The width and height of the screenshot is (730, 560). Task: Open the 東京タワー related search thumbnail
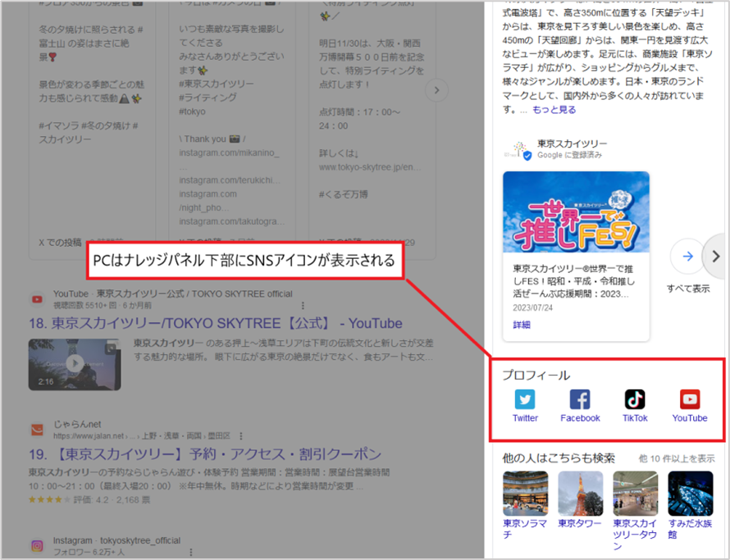pos(580,494)
